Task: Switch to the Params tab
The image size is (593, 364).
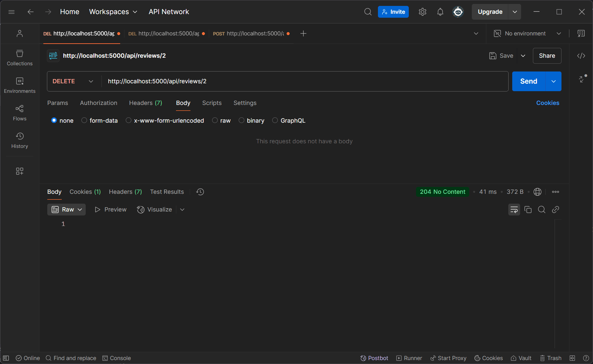Action: (x=57, y=103)
